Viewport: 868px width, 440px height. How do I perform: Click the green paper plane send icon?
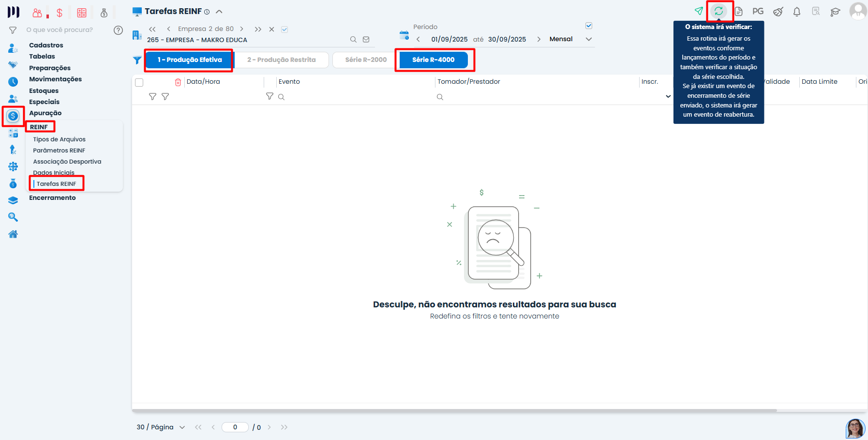699,11
